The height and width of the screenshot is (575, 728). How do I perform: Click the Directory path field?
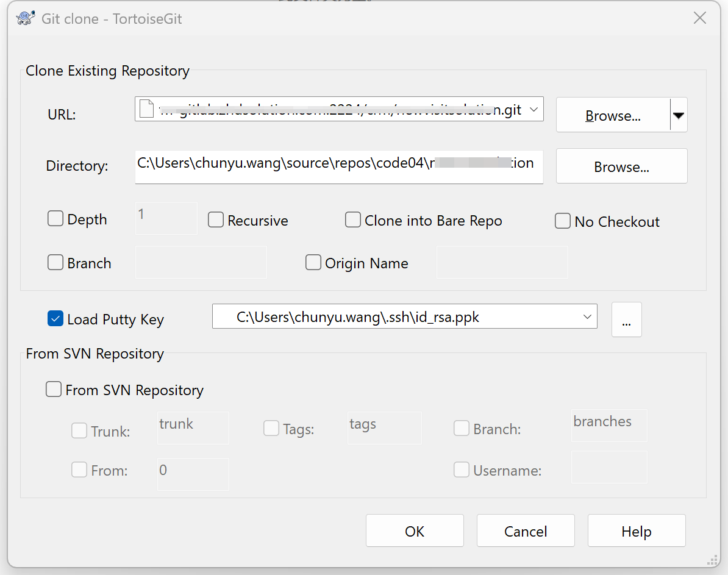[x=339, y=166]
